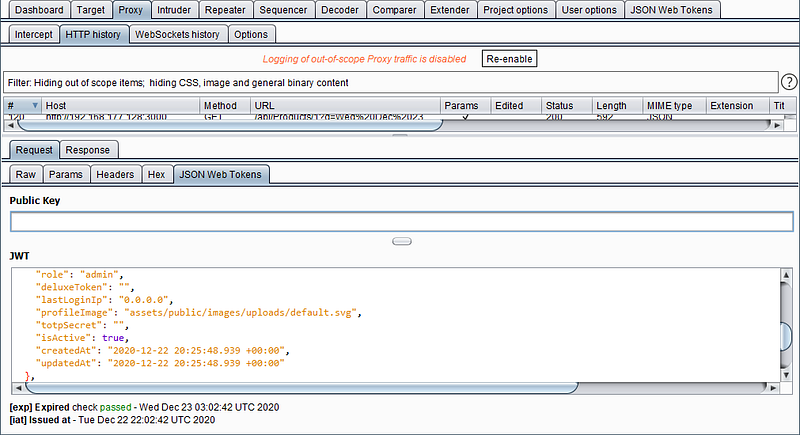The width and height of the screenshot is (800, 435).
Task: Open the Params message view tab
Action: tap(66, 174)
